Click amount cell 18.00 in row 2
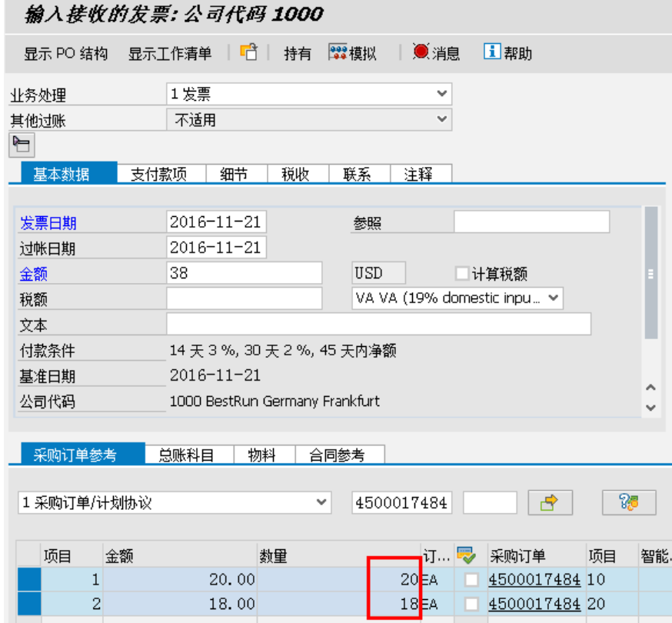This screenshot has height=623, width=672. [180, 604]
